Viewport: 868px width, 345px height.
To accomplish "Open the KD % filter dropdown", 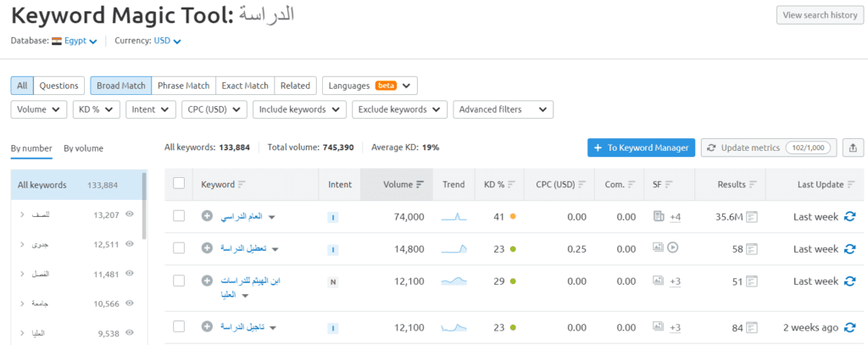I will [97, 109].
